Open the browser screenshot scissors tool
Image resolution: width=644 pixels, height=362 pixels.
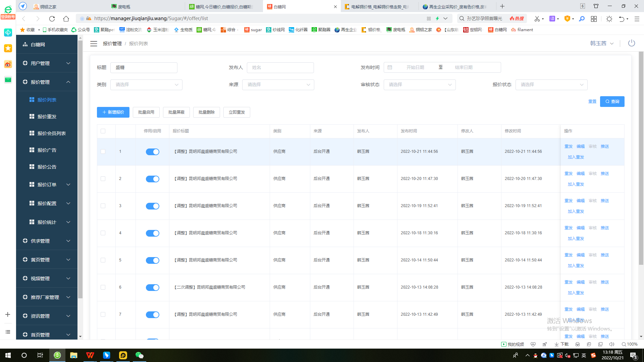tap(537, 19)
